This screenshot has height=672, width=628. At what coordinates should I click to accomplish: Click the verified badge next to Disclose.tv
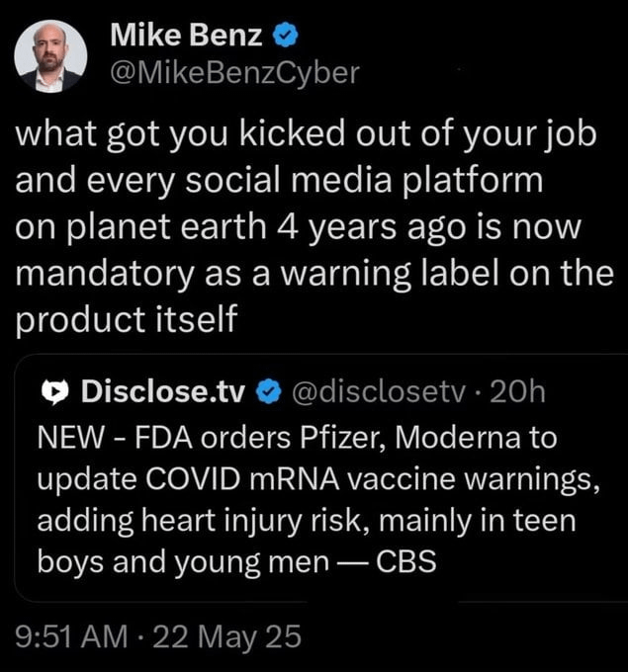pos(269,392)
